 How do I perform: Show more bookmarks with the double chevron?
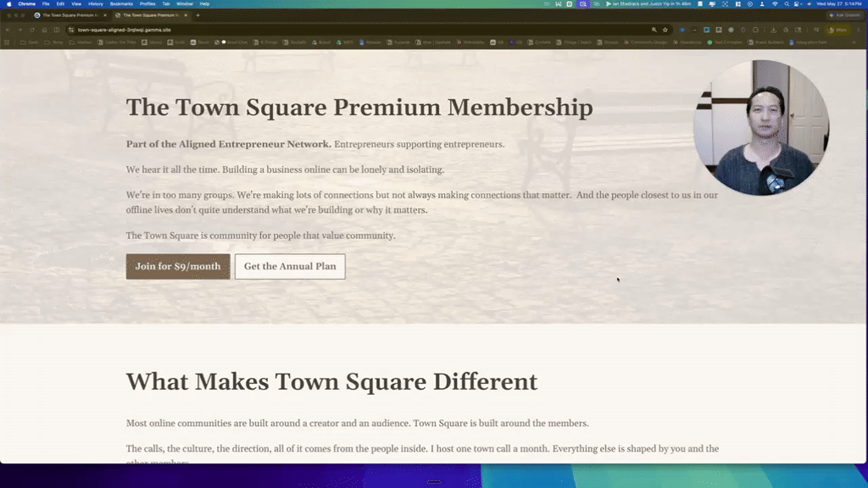(x=854, y=42)
